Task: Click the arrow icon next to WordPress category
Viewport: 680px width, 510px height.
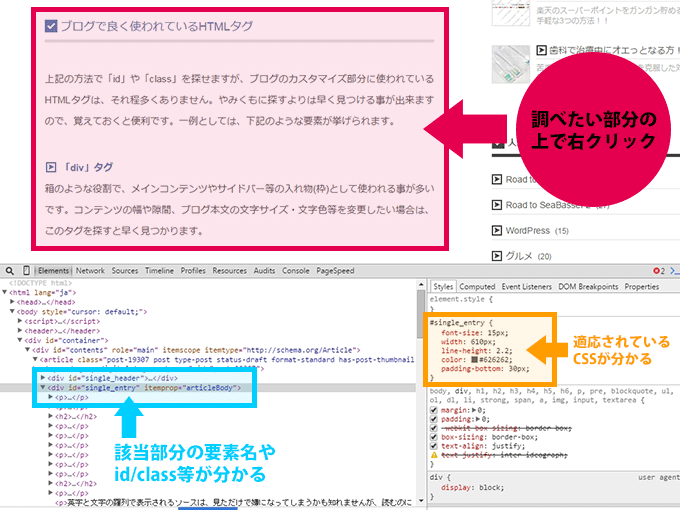Action: pos(497,230)
